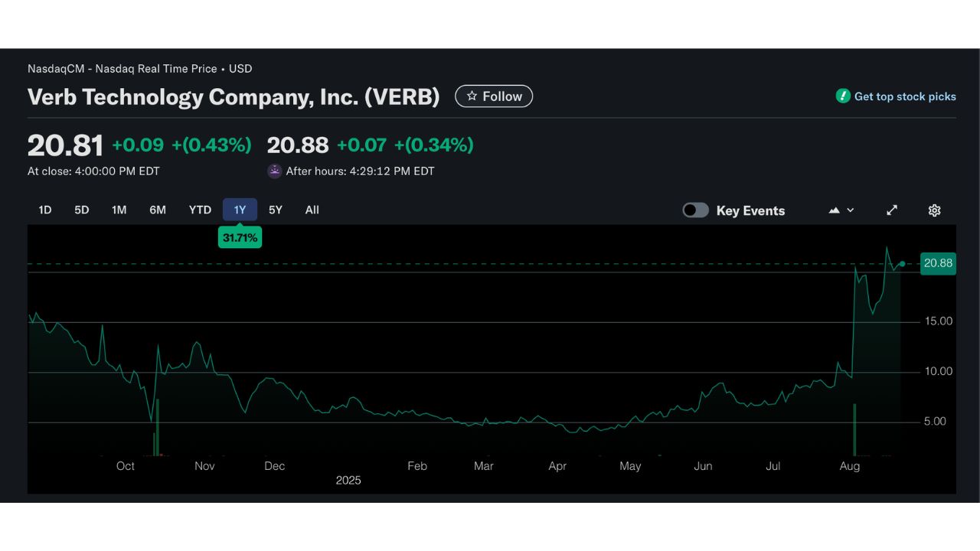Choose the YTD time range
The image size is (980, 551).
click(x=200, y=210)
